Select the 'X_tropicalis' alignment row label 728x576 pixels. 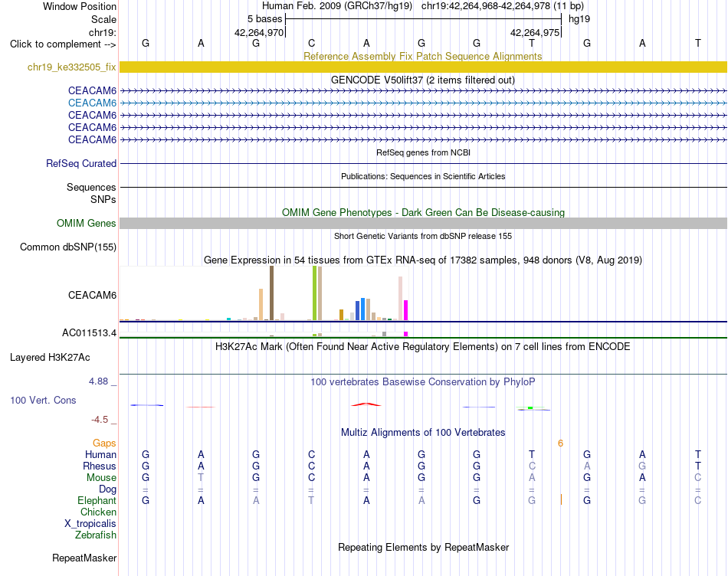(90, 524)
